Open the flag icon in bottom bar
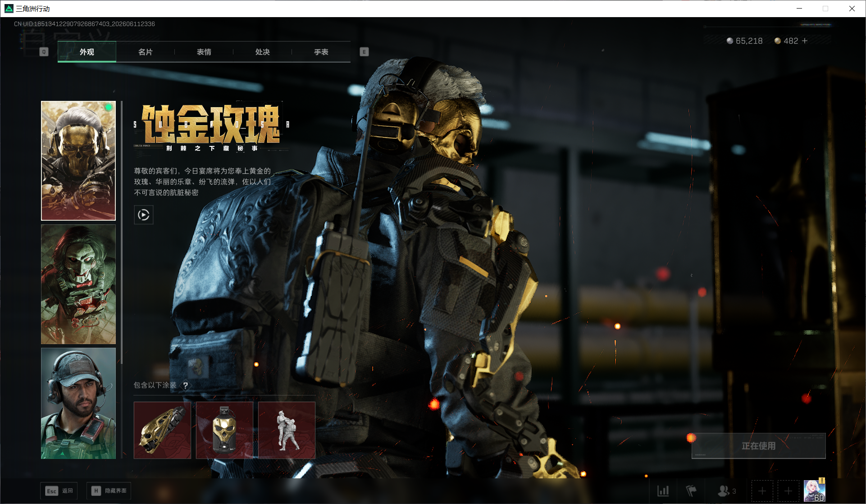 691,490
